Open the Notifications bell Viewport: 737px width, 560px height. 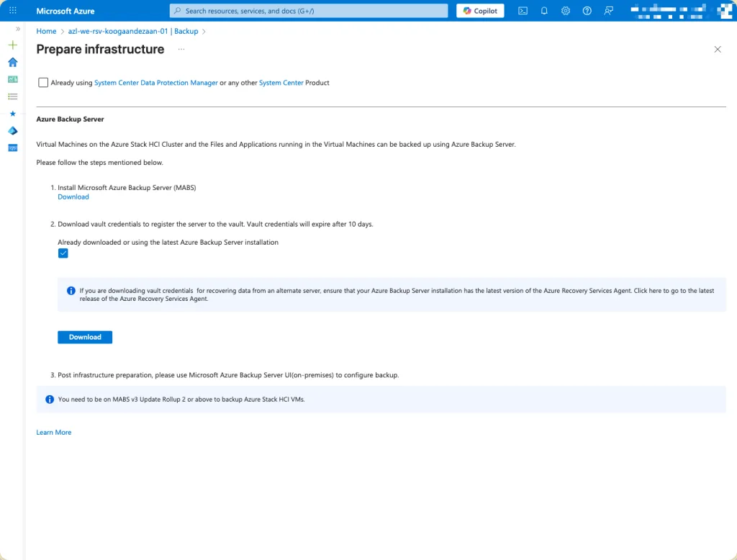(544, 11)
